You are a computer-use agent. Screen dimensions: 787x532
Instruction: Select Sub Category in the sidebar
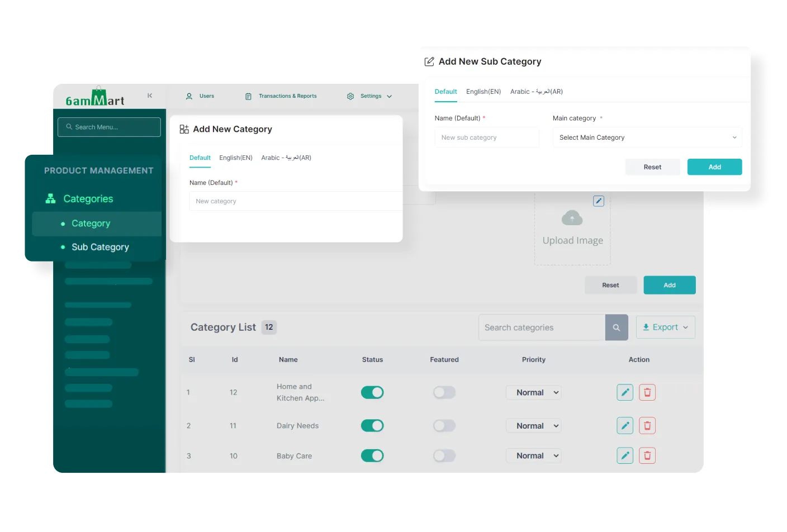(100, 247)
